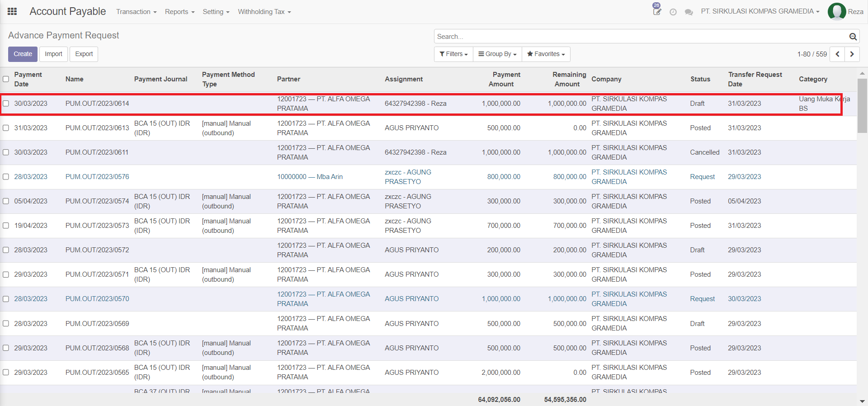868x406 pixels.
Task: Open the Reports menu
Action: [179, 12]
